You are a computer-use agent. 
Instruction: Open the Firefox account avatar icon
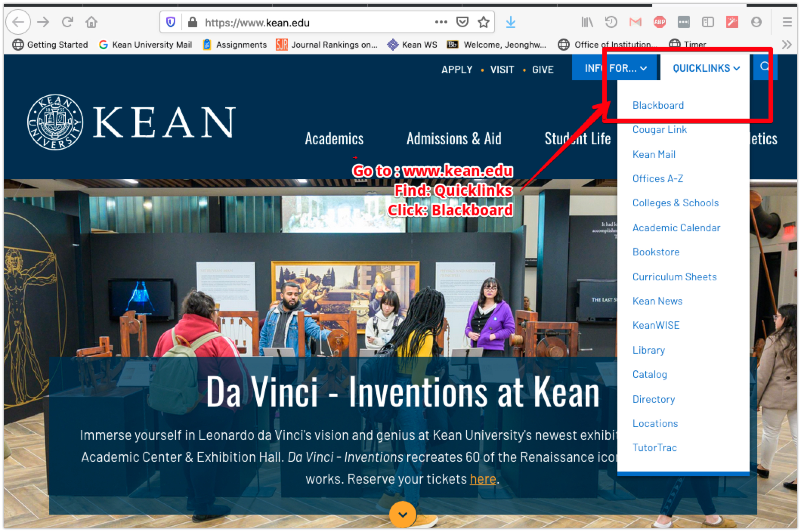click(x=756, y=22)
